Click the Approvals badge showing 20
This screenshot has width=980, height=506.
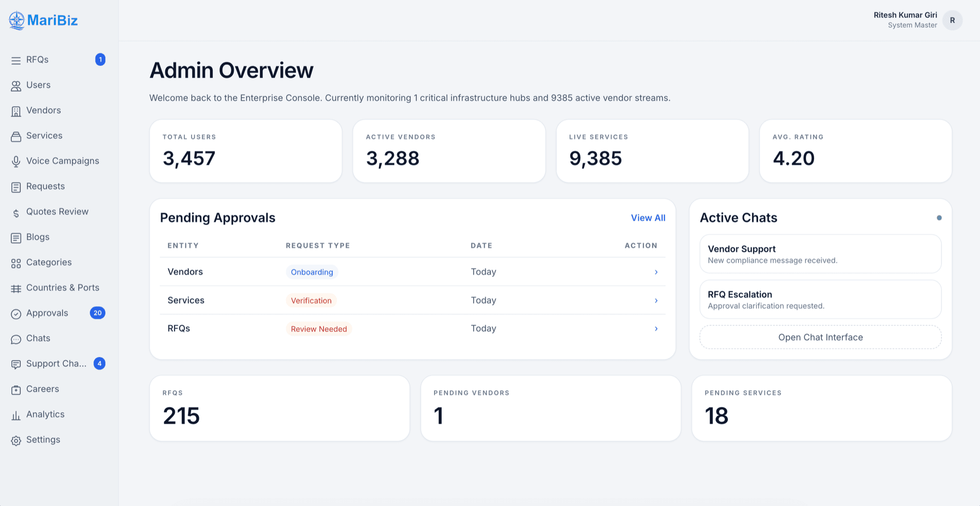(98, 313)
